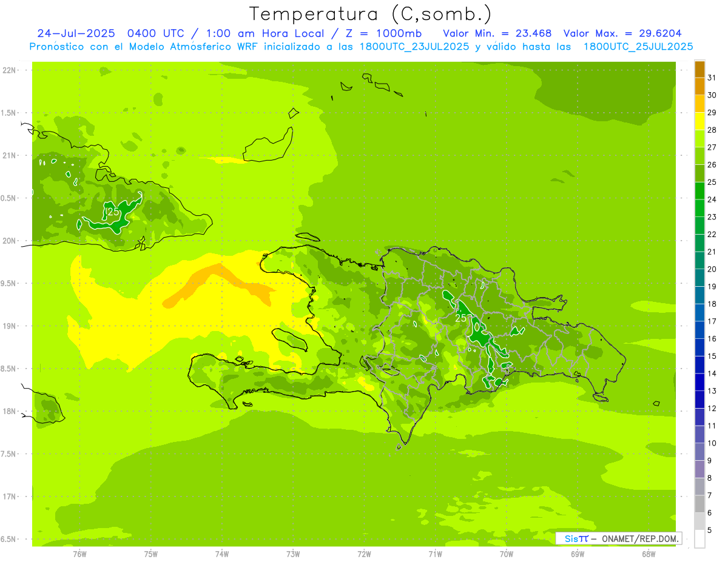728x562 pixels.
Task: Click the 70W longitude axis label
Action: (507, 554)
